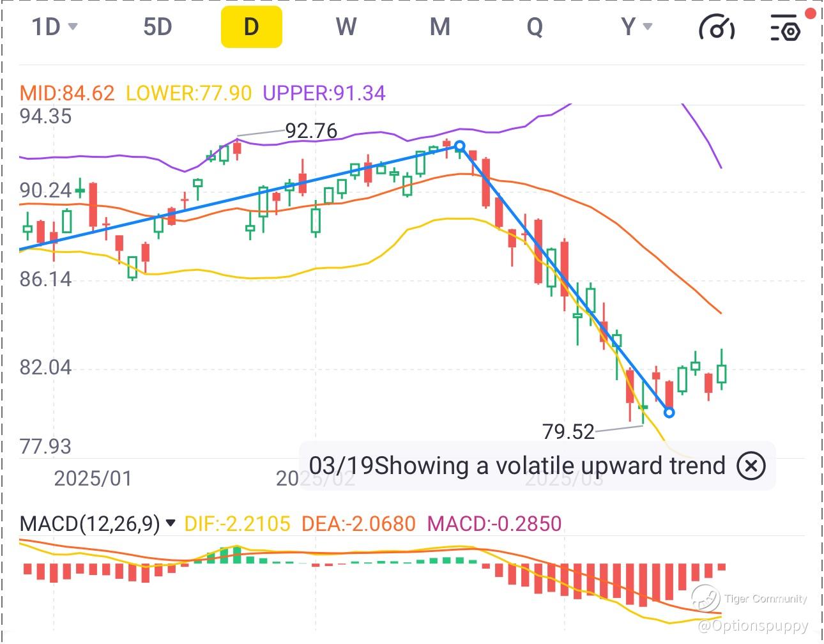Click the trend line end handle
The height and width of the screenshot is (644, 824).
[669, 413]
